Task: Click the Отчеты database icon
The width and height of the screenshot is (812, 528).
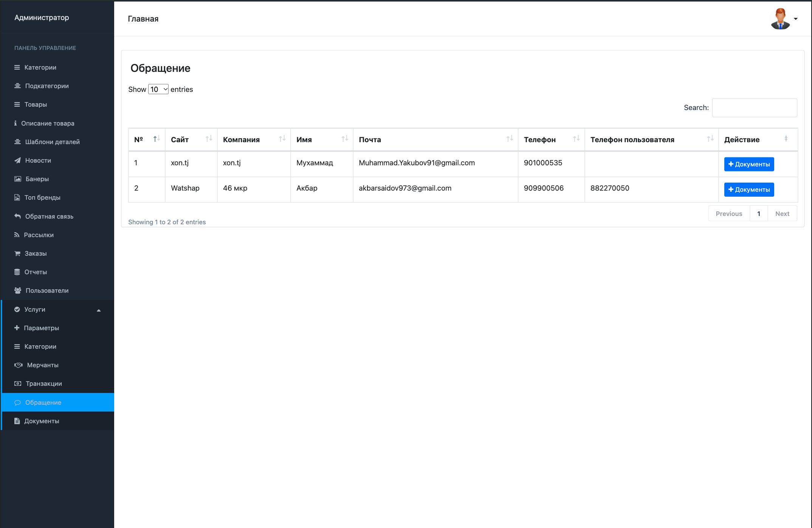Action: click(17, 272)
